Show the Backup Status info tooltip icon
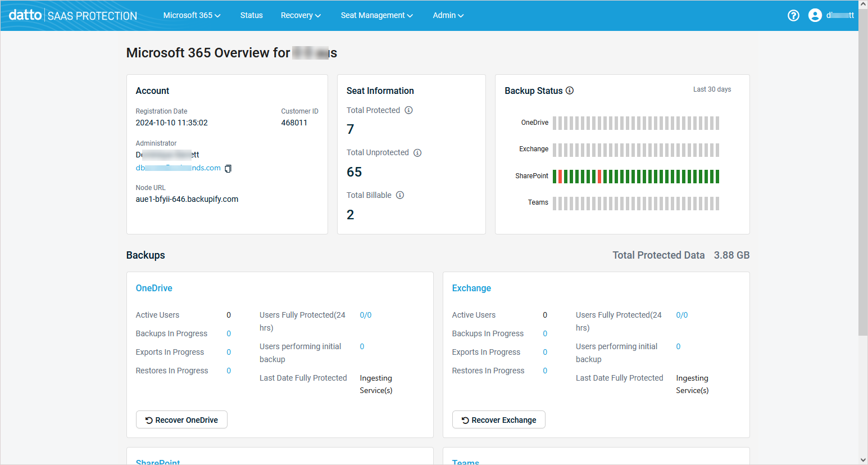 (570, 91)
